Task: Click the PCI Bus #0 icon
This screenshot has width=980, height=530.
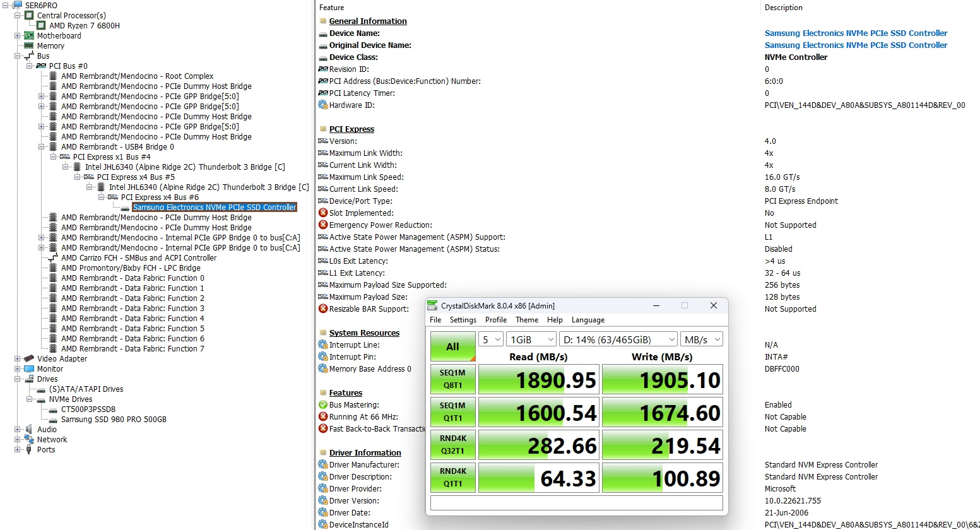Action: (41, 66)
